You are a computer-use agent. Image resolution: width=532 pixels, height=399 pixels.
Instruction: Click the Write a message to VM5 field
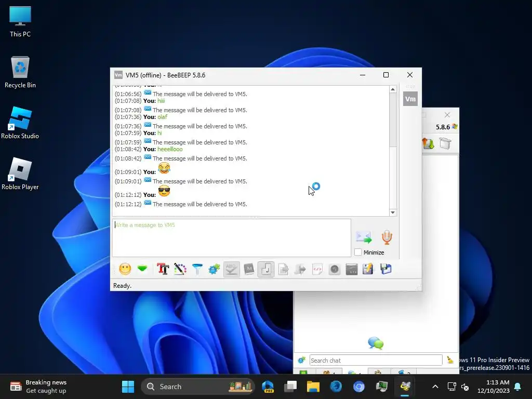click(231, 237)
